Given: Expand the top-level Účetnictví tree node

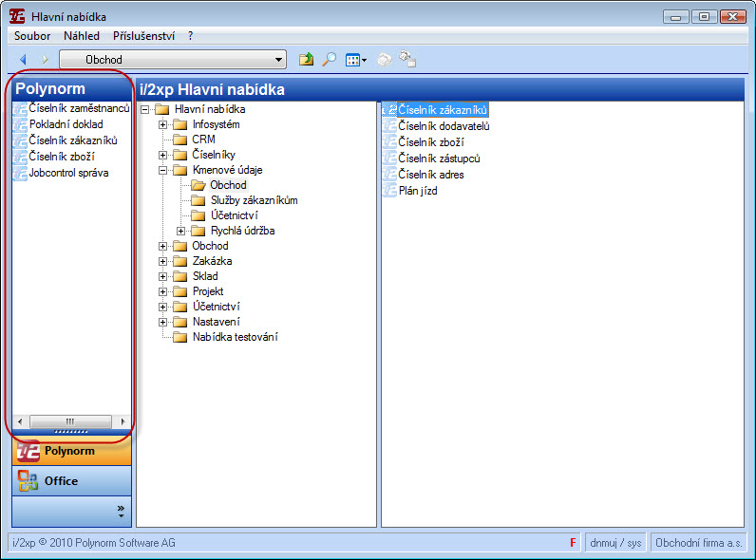Looking at the screenshot, I should (163, 307).
